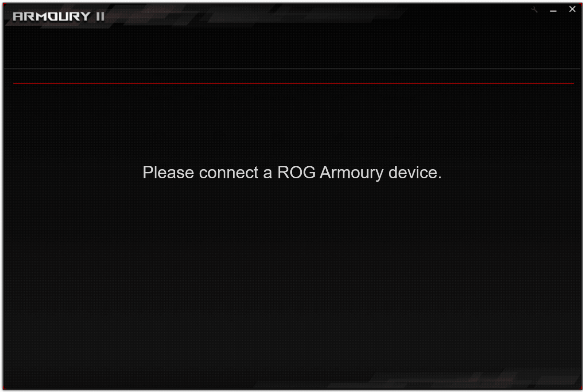Image resolution: width=583 pixels, height=392 pixels.
Task: Send the app to the taskbar with minimize
Action: (553, 11)
